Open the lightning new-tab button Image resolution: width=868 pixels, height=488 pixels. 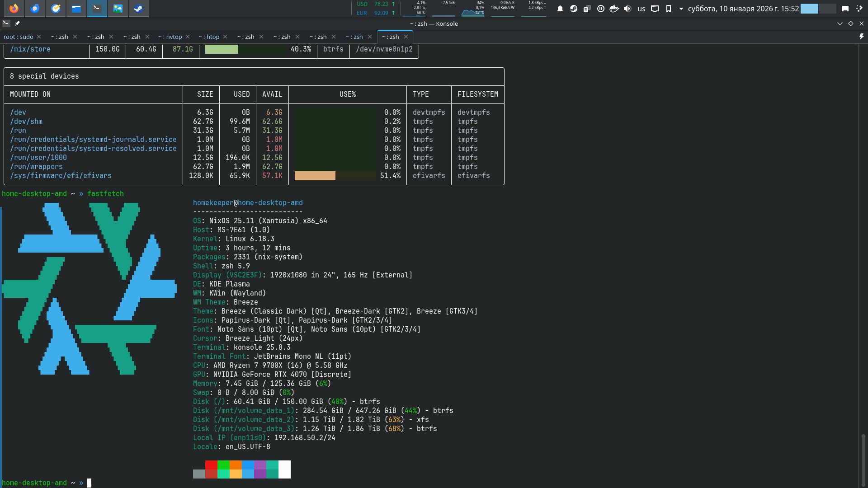click(x=861, y=37)
